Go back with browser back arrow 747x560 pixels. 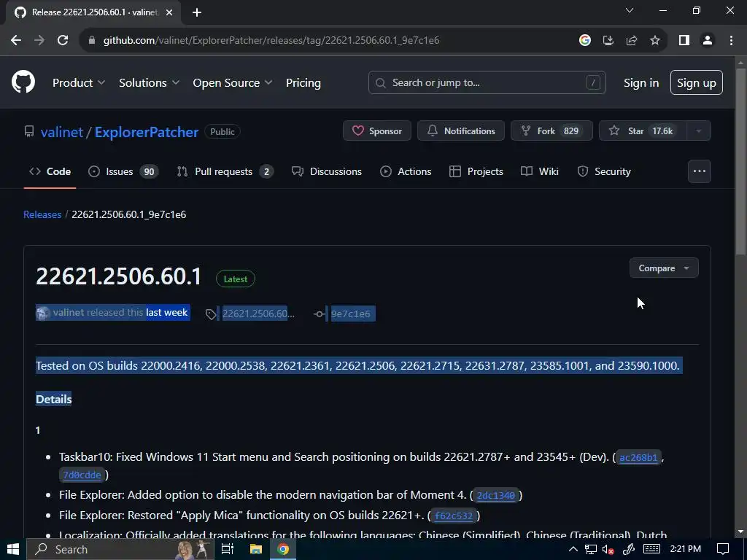click(x=16, y=41)
